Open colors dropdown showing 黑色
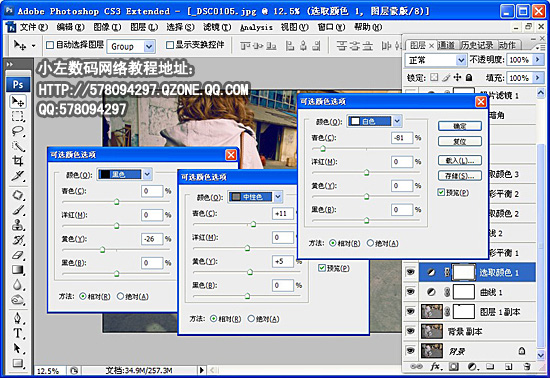 147,174
